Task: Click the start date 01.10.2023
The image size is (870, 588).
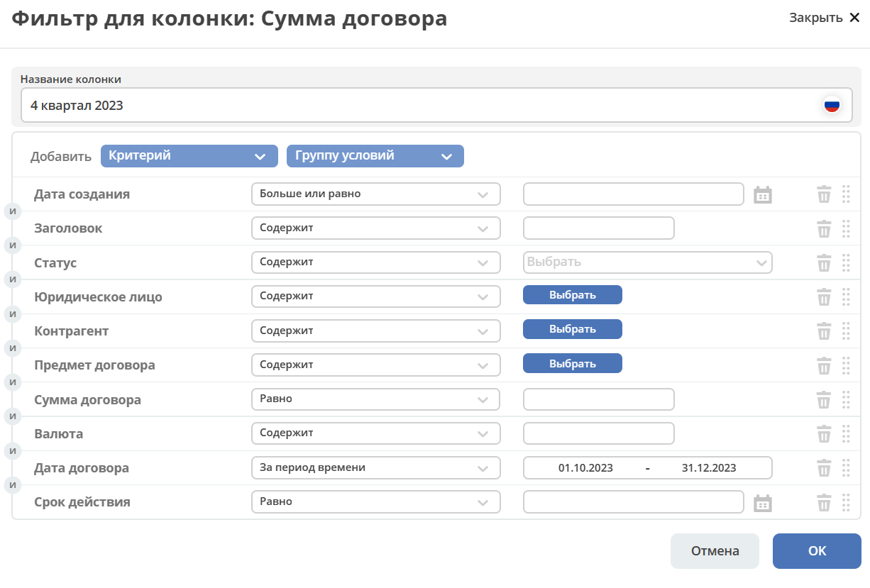Action: pyautogui.click(x=585, y=468)
